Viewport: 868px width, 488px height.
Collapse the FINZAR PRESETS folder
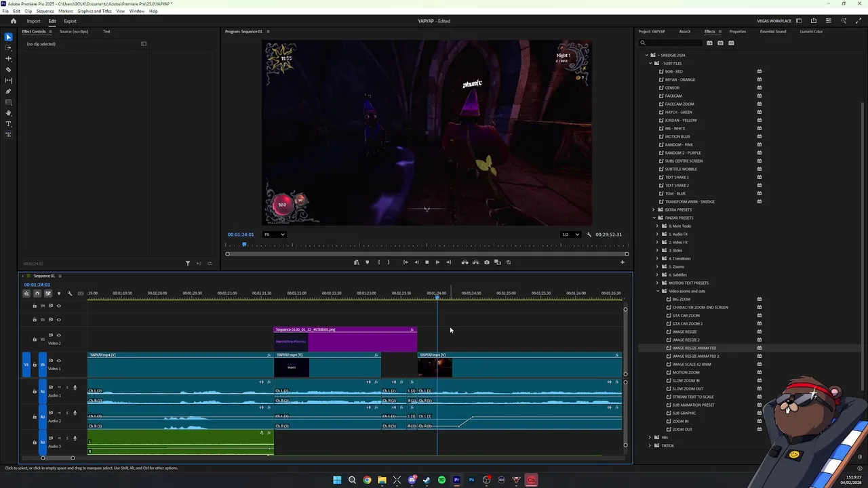[x=654, y=218]
